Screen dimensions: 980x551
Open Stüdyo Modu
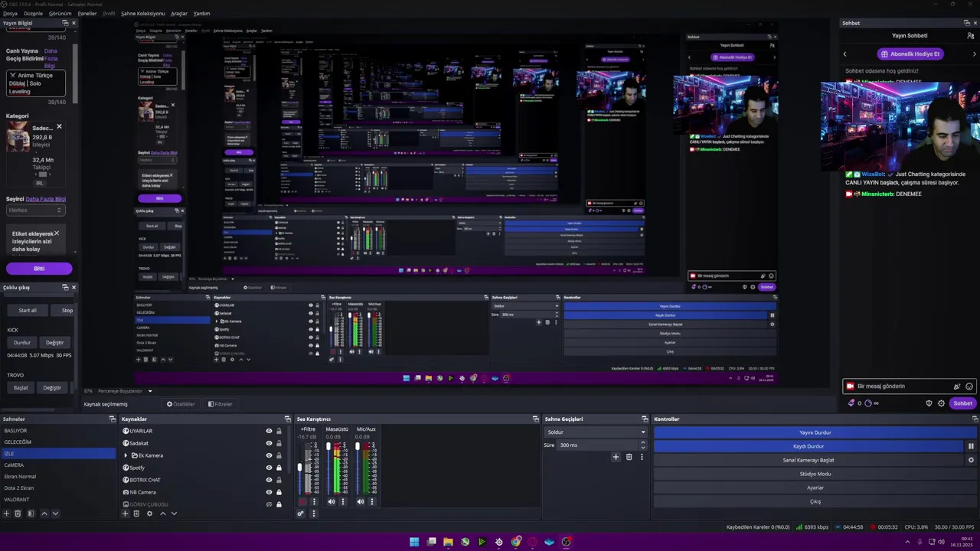click(815, 474)
